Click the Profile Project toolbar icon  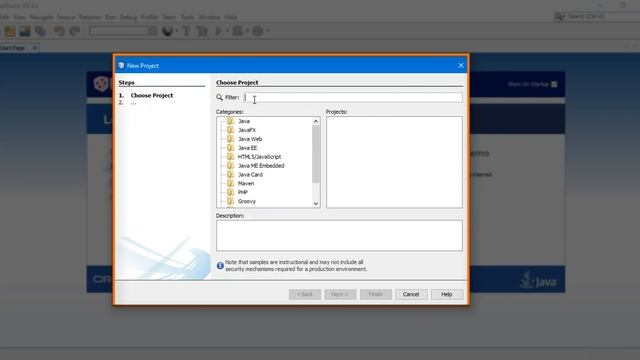coord(258,31)
